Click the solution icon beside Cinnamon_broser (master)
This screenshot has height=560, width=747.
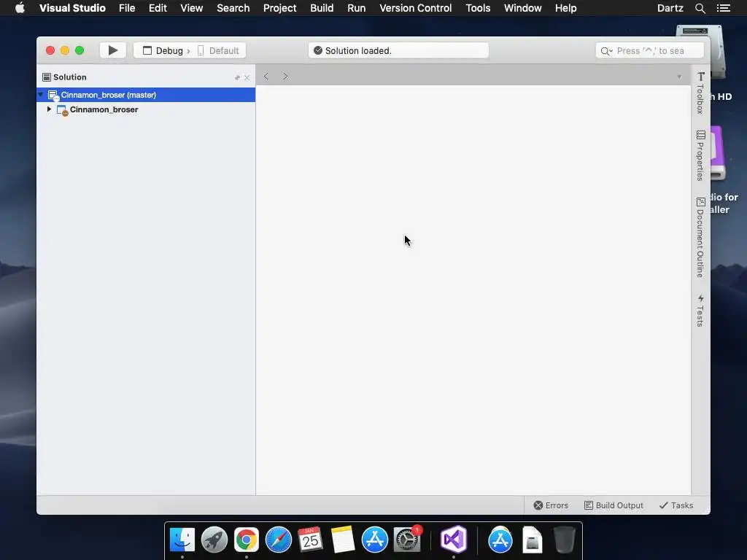coord(53,96)
